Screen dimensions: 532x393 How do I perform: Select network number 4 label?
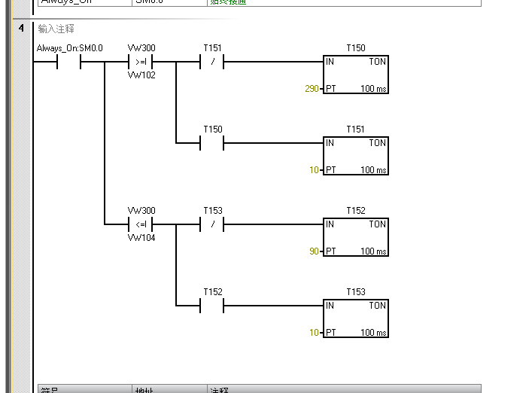[x=21, y=29]
